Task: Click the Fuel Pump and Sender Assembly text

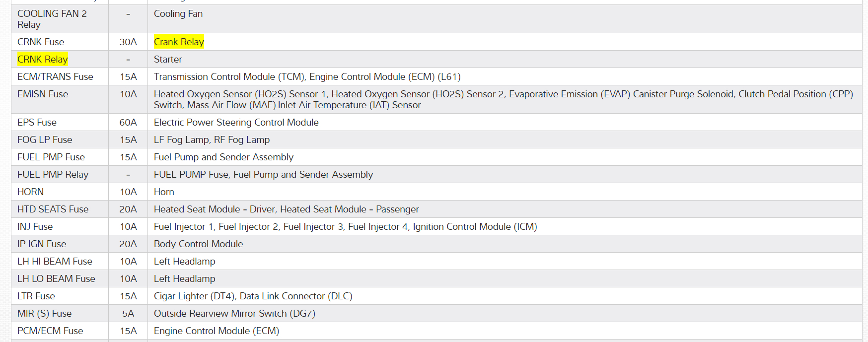Action: coord(223,157)
